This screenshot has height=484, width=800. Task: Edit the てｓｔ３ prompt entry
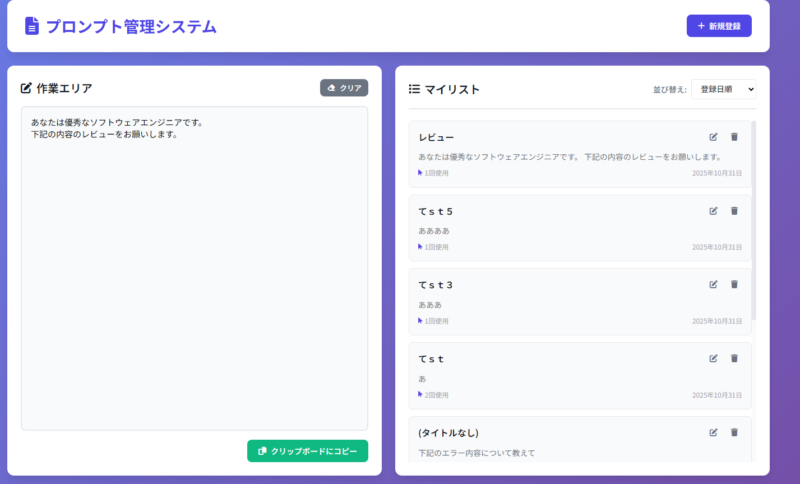coord(713,285)
